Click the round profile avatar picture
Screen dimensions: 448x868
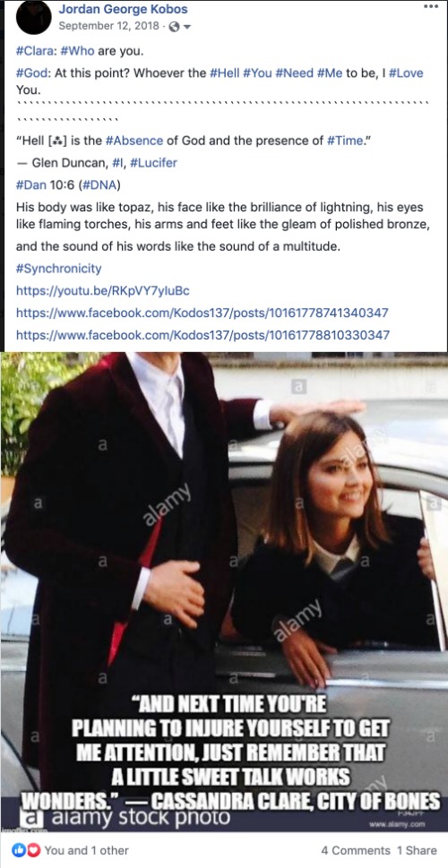coord(34,17)
